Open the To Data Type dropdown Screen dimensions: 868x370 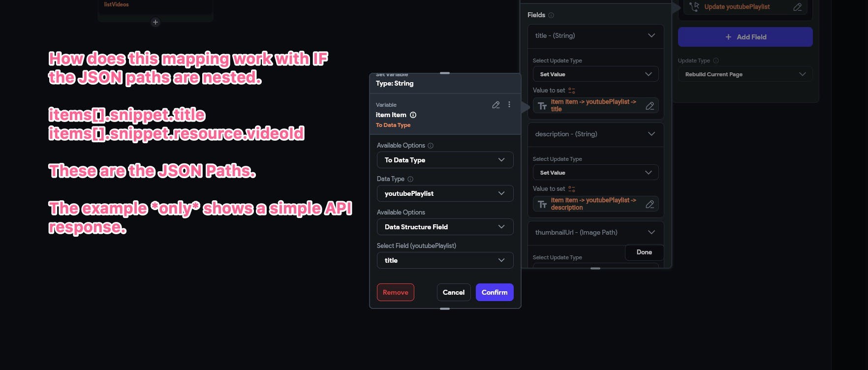click(x=445, y=160)
